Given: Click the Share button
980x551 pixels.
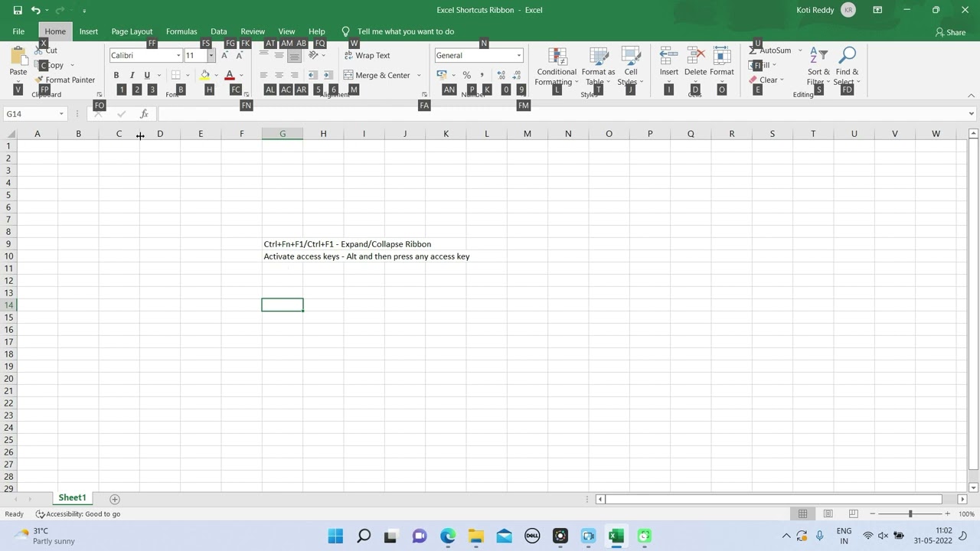Looking at the screenshot, I should [x=950, y=32].
